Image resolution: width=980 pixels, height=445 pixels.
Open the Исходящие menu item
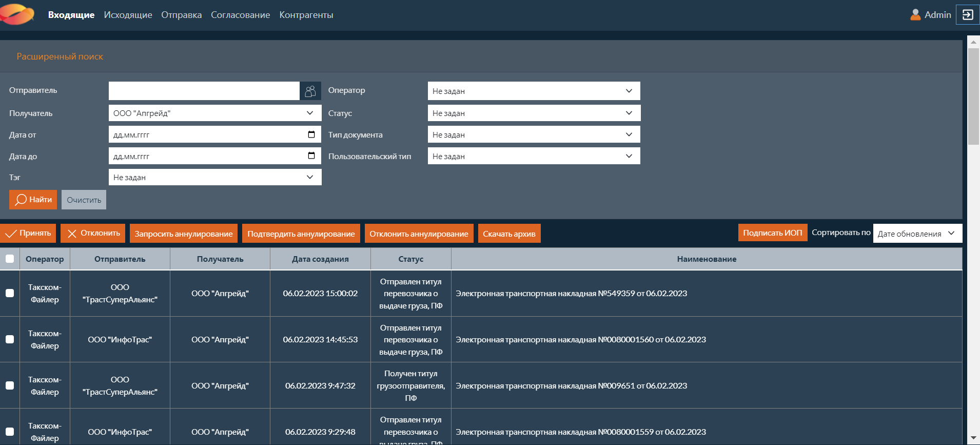click(128, 15)
